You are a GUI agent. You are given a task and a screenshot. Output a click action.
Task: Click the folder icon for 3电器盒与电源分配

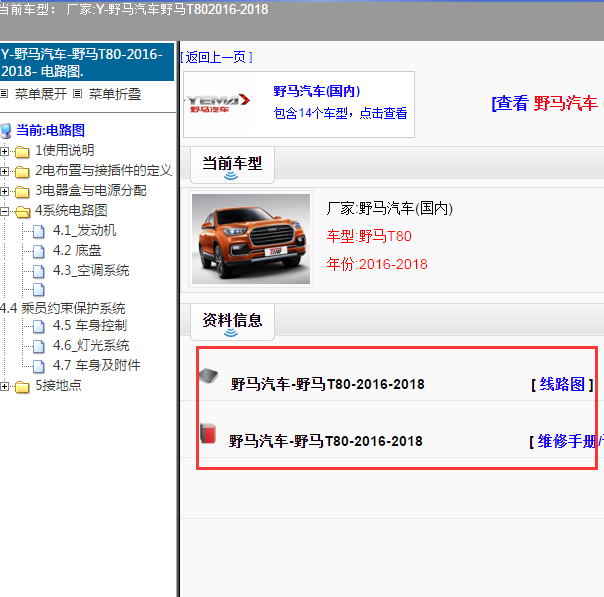(22, 191)
